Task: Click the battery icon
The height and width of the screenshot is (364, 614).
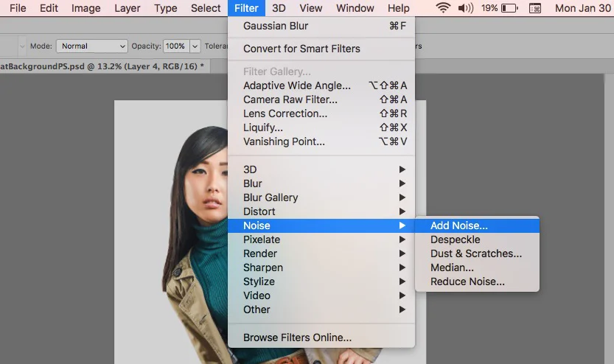Action: coord(509,8)
